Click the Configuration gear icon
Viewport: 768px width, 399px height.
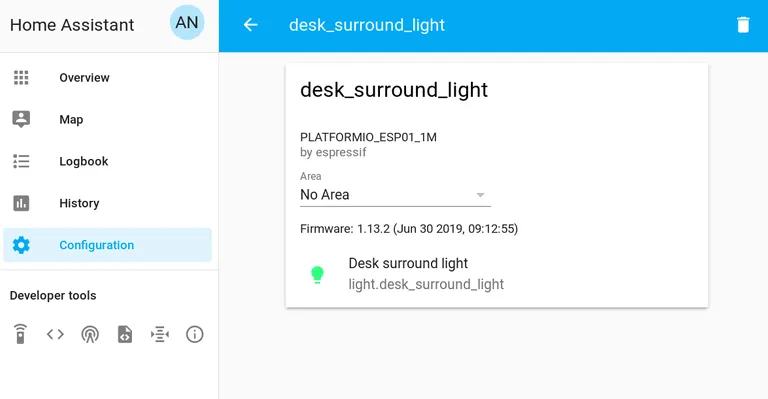coord(21,245)
